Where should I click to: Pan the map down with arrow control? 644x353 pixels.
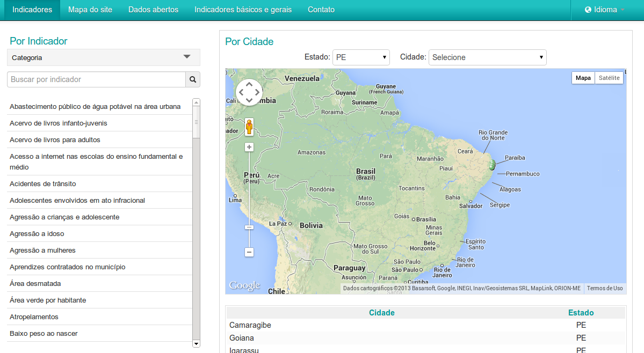[x=249, y=100]
